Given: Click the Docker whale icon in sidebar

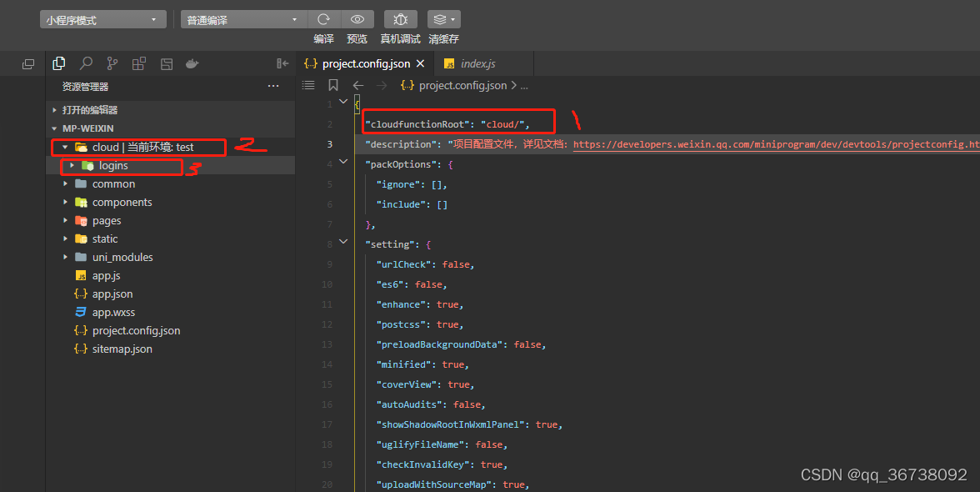Looking at the screenshot, I should click(x=192, y=63).
